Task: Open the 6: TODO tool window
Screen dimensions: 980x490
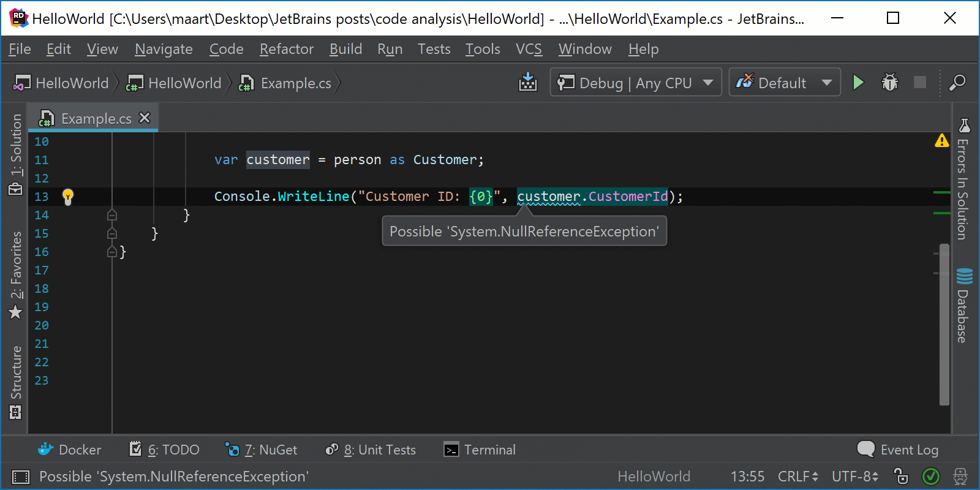Action: 164,450
